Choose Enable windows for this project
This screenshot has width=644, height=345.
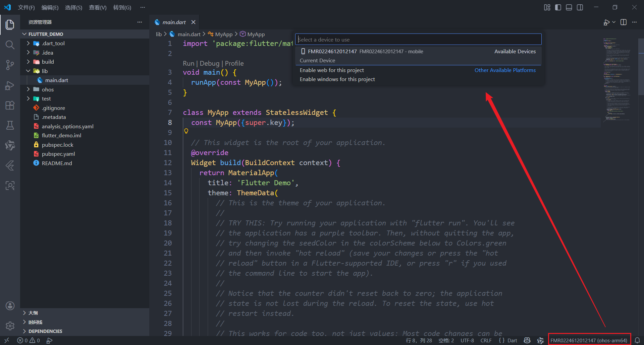(418, 79)
